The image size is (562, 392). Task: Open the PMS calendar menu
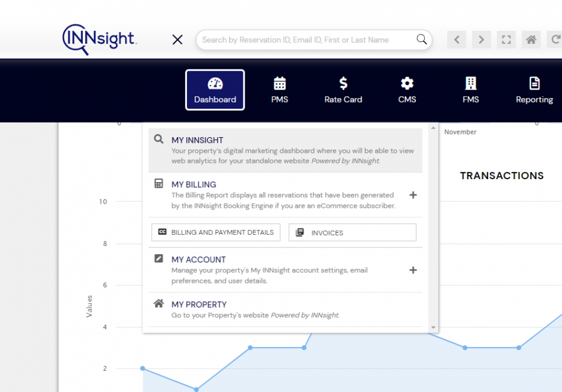[x=279, y=90]
